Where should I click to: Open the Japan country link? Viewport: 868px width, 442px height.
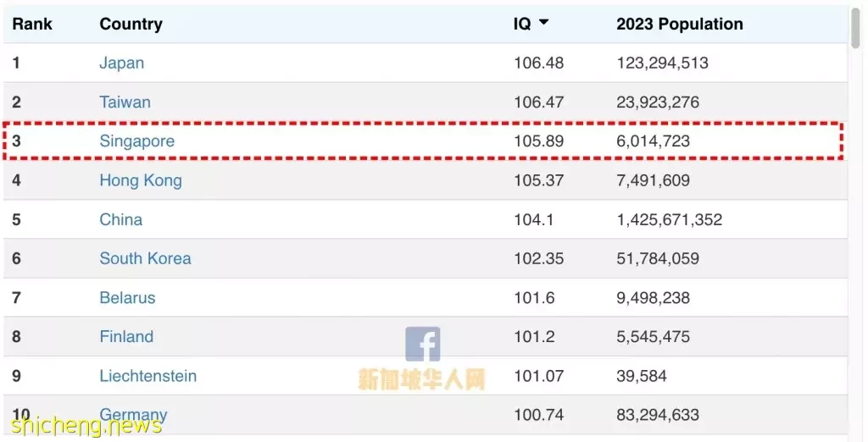click(x=122, y=63)
